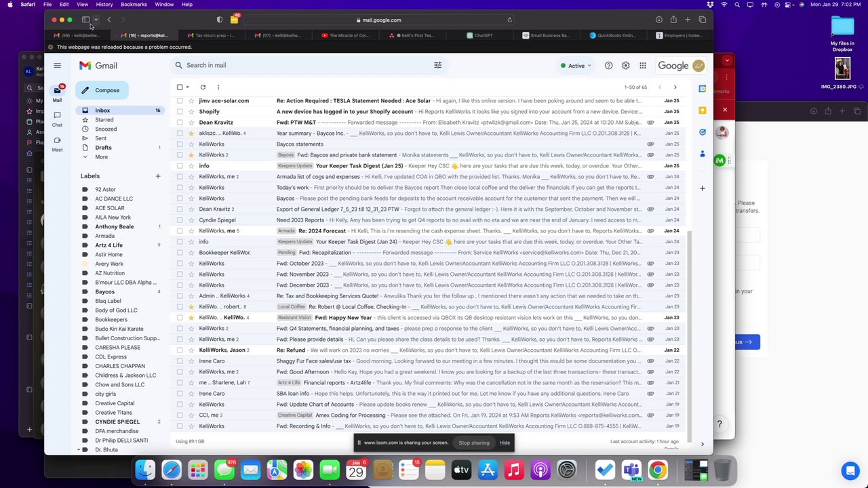This screenshot has height=488, width=868.
Task: Tick checkbox for Shopify new device email
Action: 180,111
